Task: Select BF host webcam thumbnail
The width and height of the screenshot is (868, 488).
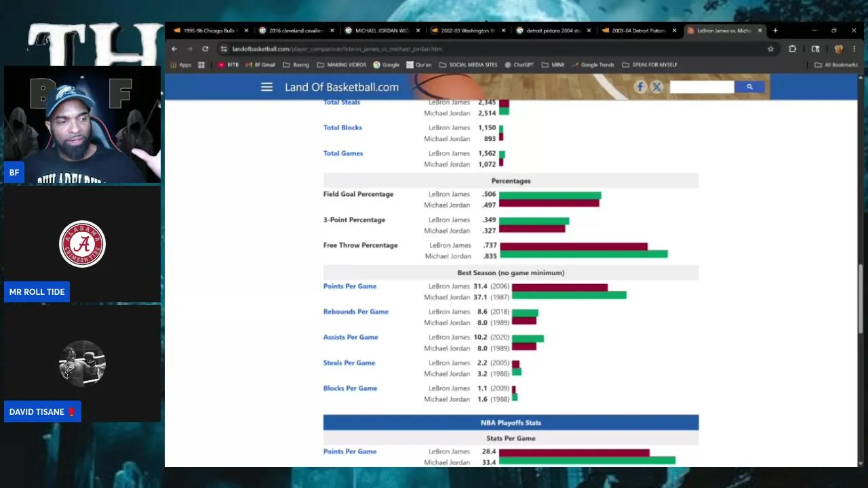Action: [82, 125]
